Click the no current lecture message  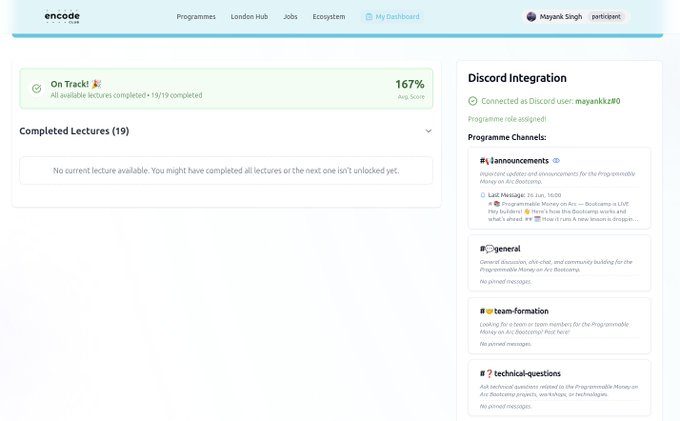[226, 170]
